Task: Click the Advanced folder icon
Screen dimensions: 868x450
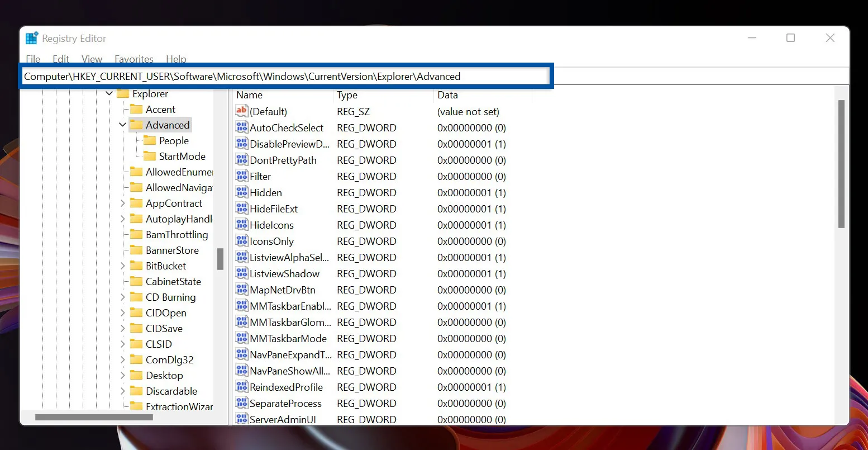Action: [x=136, y=125]
